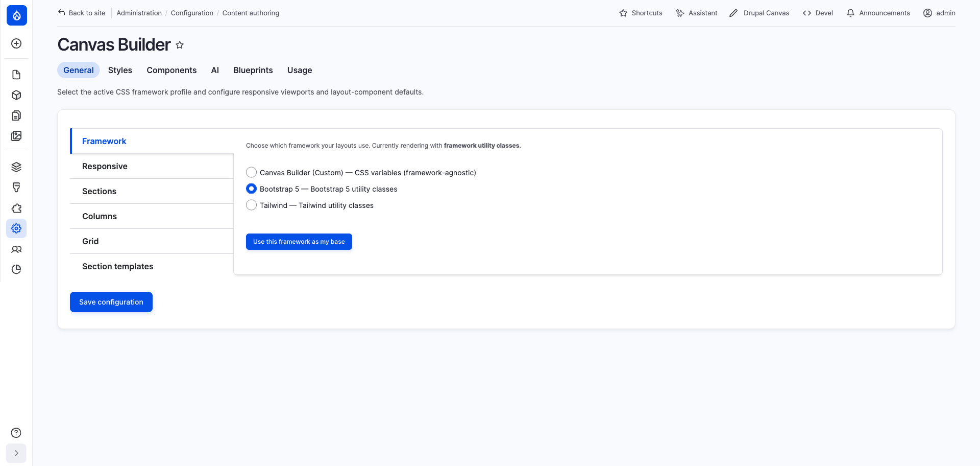980x466 pixels.
Task: Open the Grid vertical tab
Action: point(152,241)
